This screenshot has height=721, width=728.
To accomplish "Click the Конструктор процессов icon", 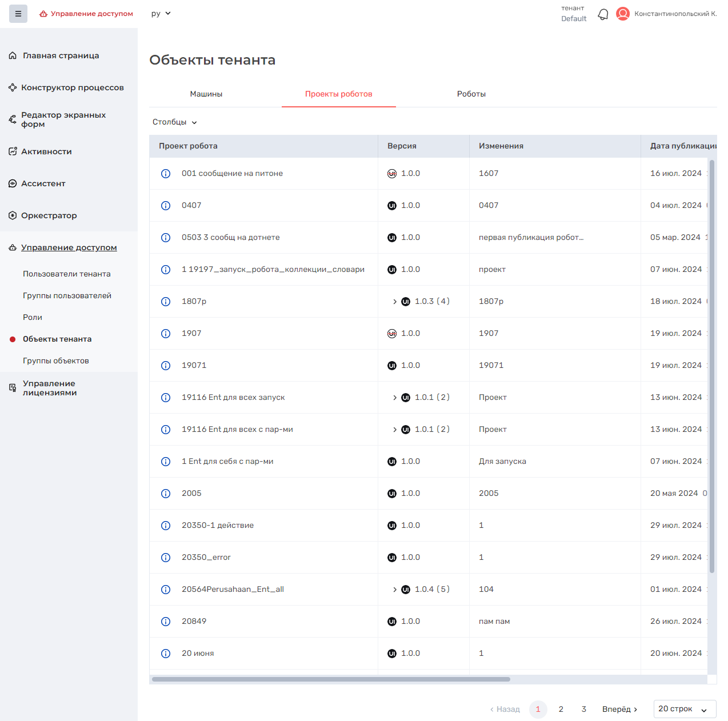I will (x=13, y=87).
